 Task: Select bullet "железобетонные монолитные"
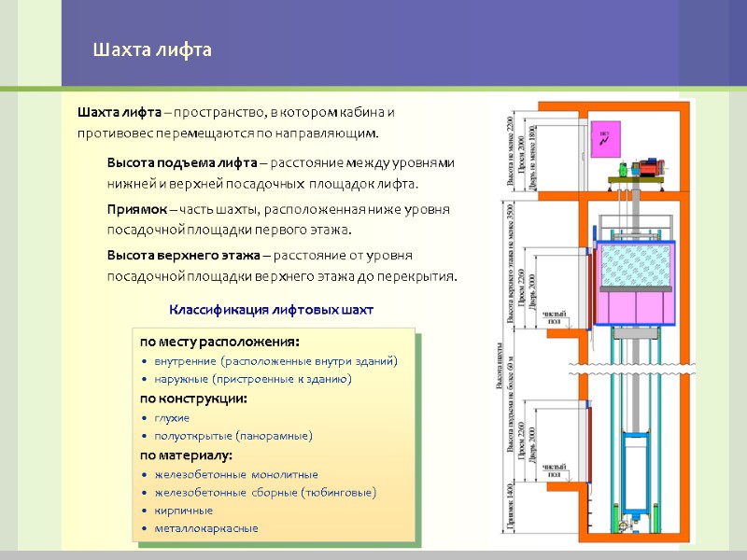pos(236,475)
